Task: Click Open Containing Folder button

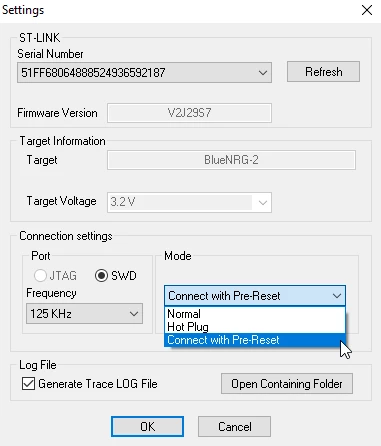Action: tap(287, 384)
